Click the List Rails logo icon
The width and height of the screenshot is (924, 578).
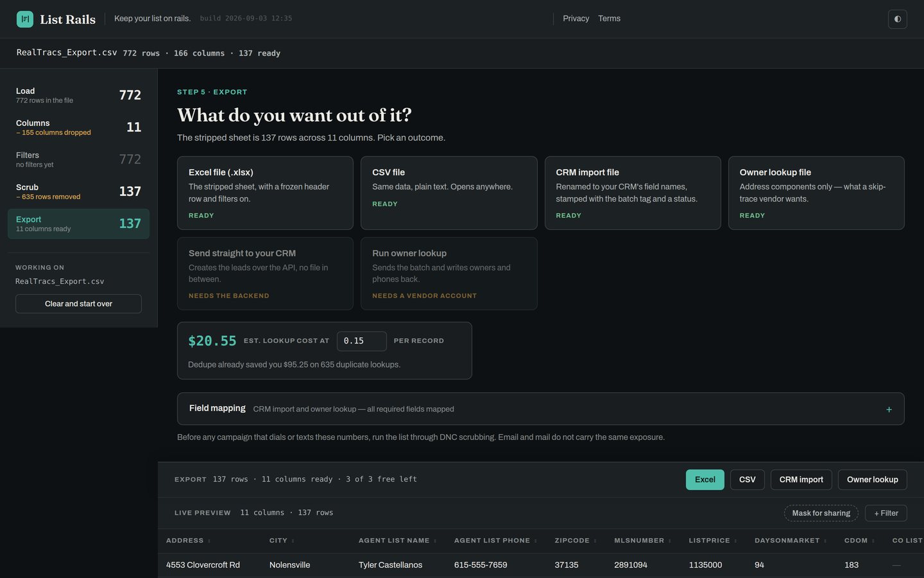(25, 19)
